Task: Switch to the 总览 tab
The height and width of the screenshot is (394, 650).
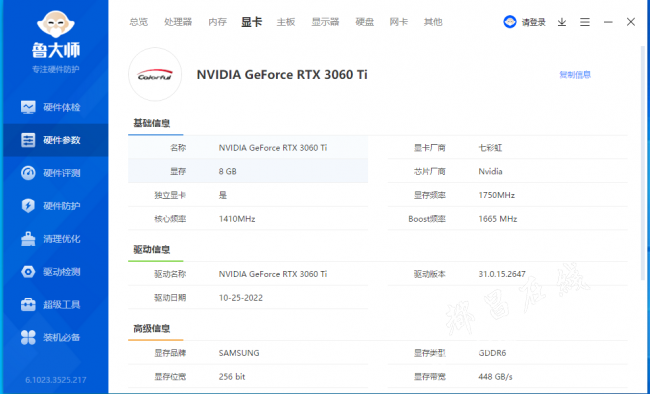Action: point(138,22)
